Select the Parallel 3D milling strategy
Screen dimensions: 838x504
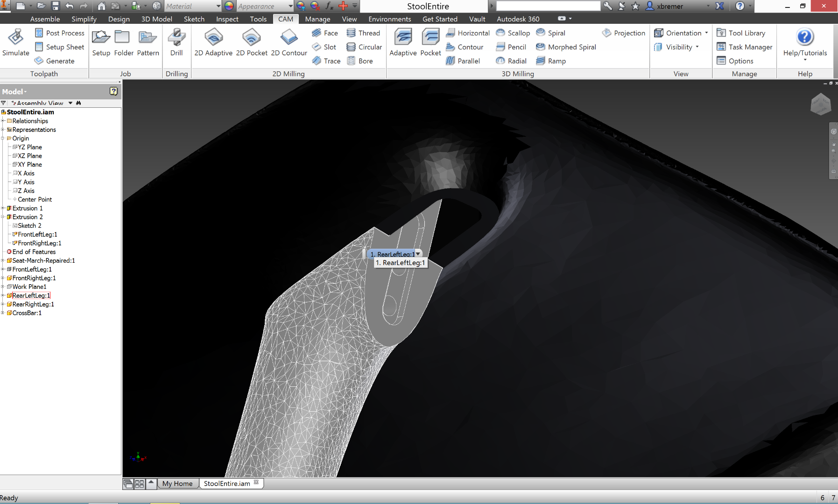(463, 61)
